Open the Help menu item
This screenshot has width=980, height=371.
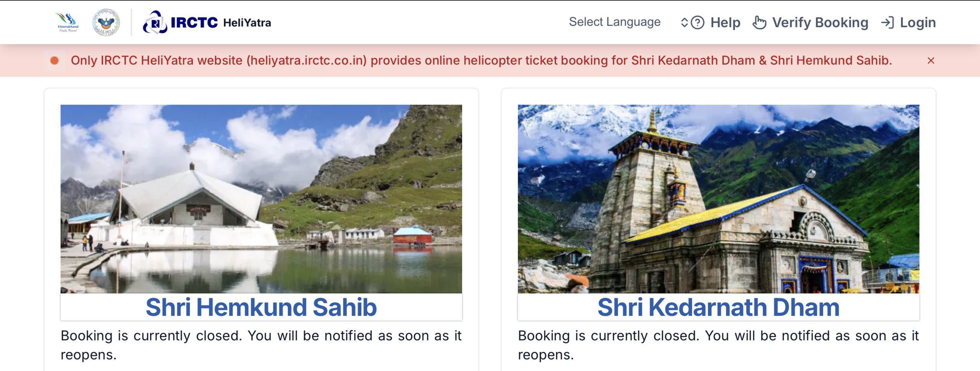[x=725, y=23]
